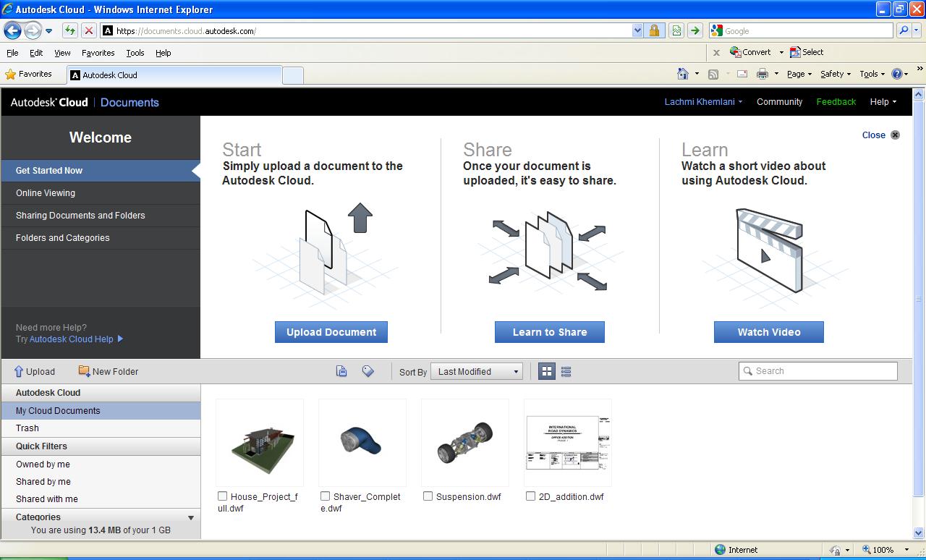The image size is (926, 560).
Task: Open the Suspension.dwf thumbnail
Action: (465, 443)
